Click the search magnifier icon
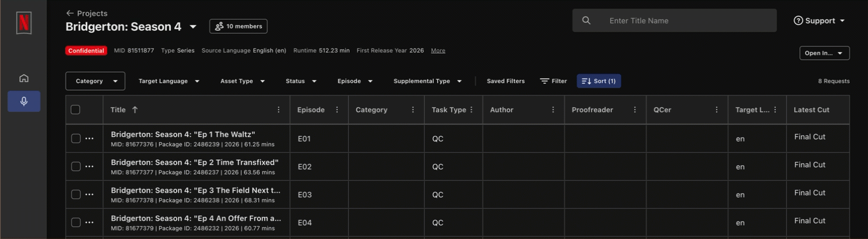Image resolution: width=868 pixels, height=239 pixels. pos(586,20)
